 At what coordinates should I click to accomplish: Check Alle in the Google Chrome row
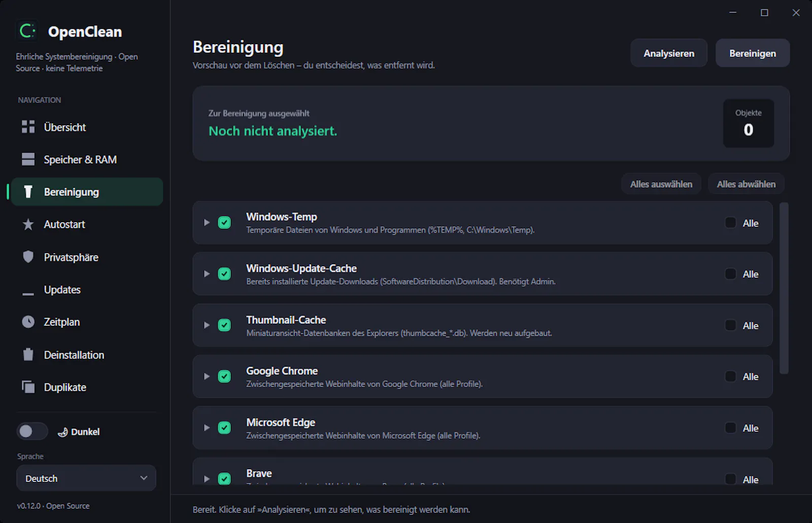click(730, 376)
